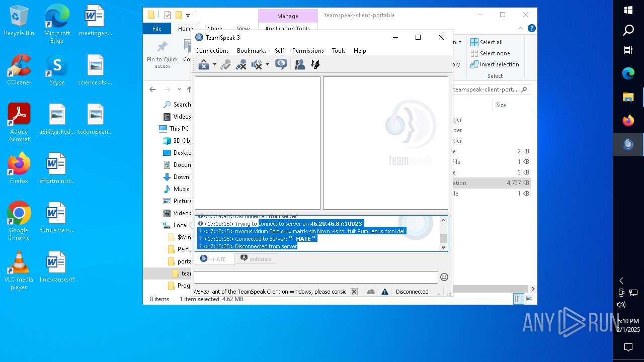This screenshot has height=362, width=644.
Task: Click the Windows Start button
Action: coord(628,10)
